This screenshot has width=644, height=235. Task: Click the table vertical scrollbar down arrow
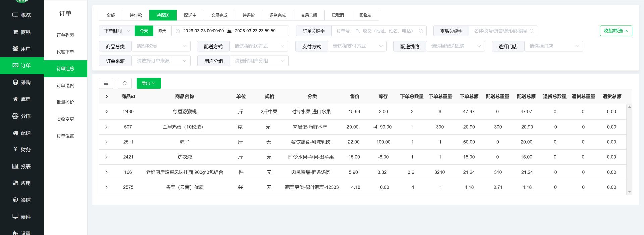click(629, 192)
